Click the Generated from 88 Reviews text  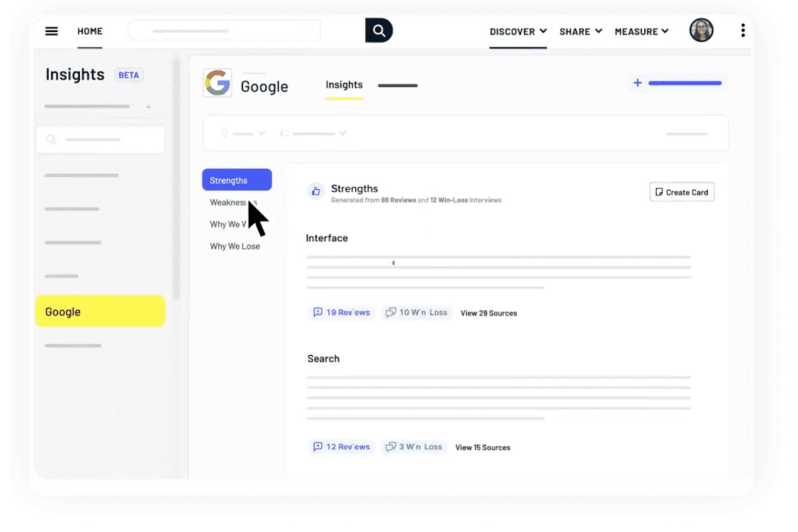416,201
